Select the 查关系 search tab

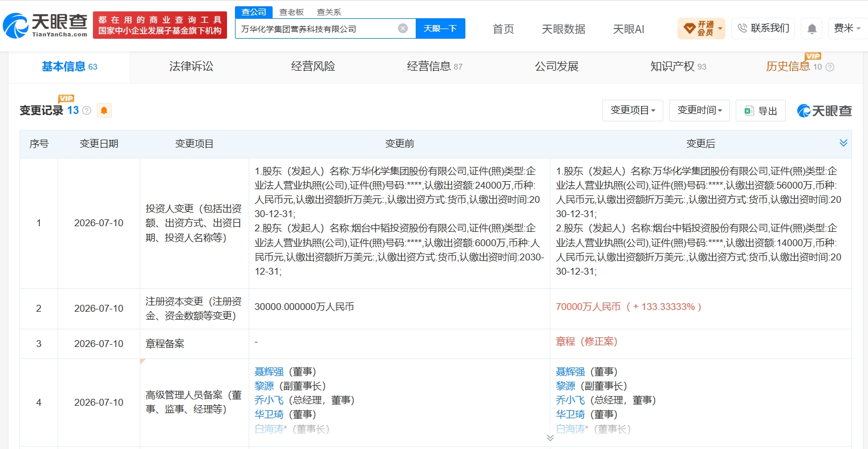pos(329,12)
